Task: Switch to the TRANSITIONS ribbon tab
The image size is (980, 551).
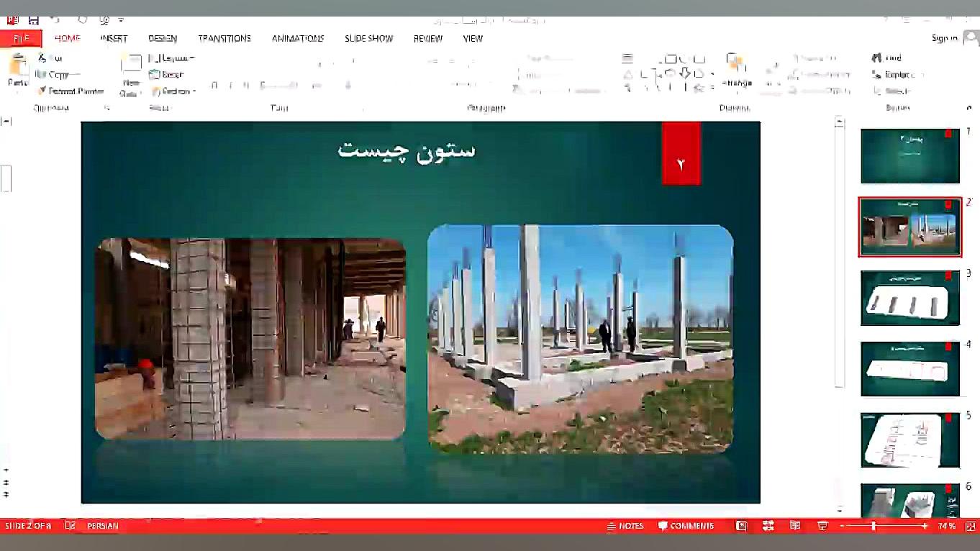Action: coord(224,38)
